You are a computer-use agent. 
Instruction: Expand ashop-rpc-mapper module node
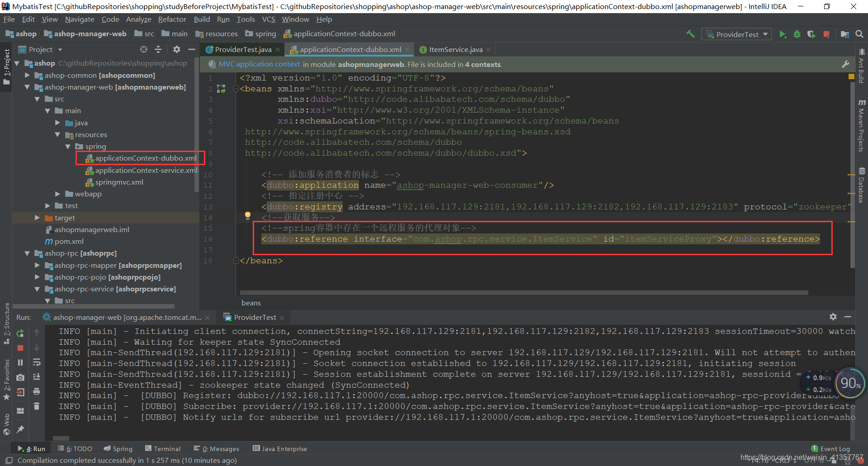[x=38, y=265]
